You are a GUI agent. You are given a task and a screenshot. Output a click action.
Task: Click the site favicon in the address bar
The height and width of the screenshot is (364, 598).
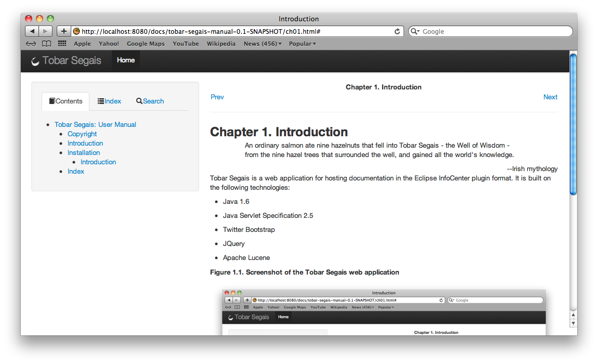pyautogui.click(x=76, y=31)
